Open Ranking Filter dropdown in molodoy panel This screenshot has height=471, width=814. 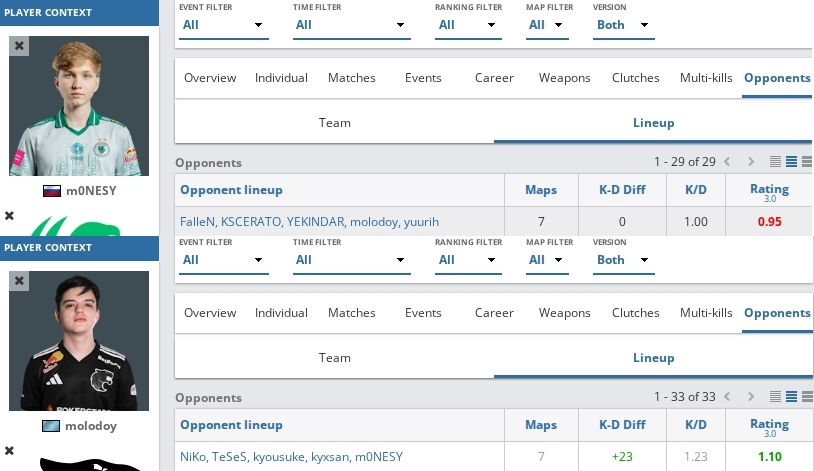coord(468,260)
